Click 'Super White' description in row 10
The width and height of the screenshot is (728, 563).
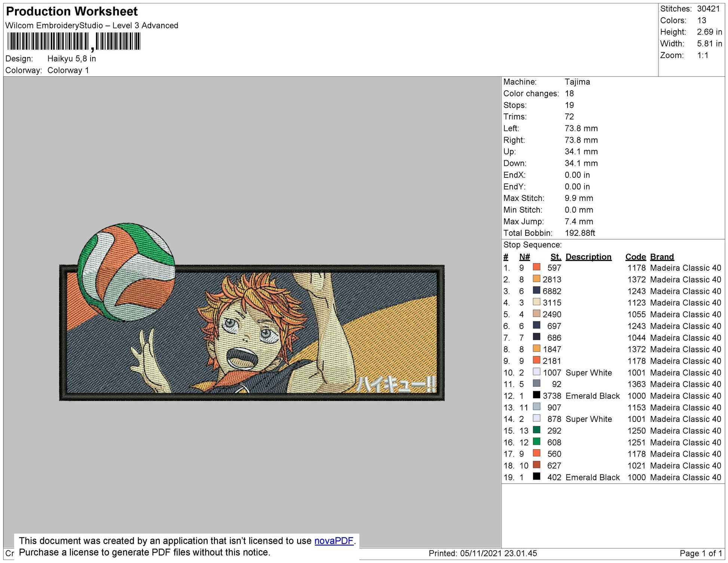click(589, 373)
